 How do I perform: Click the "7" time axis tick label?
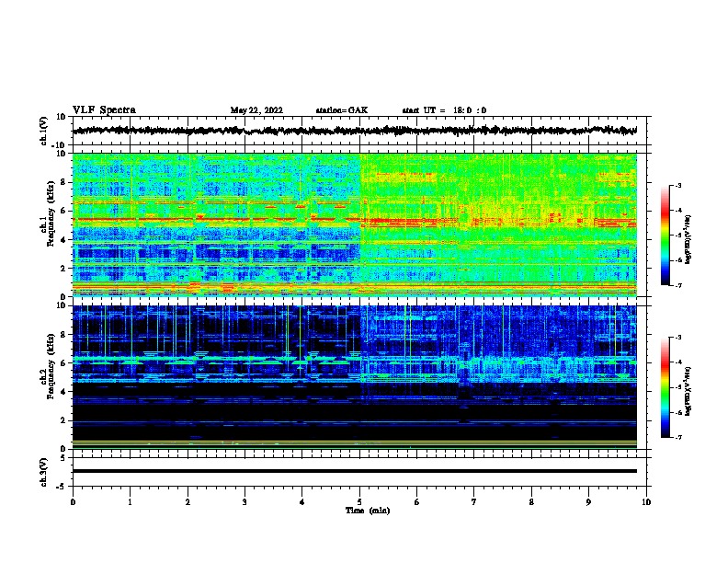[x=474, y=502]
